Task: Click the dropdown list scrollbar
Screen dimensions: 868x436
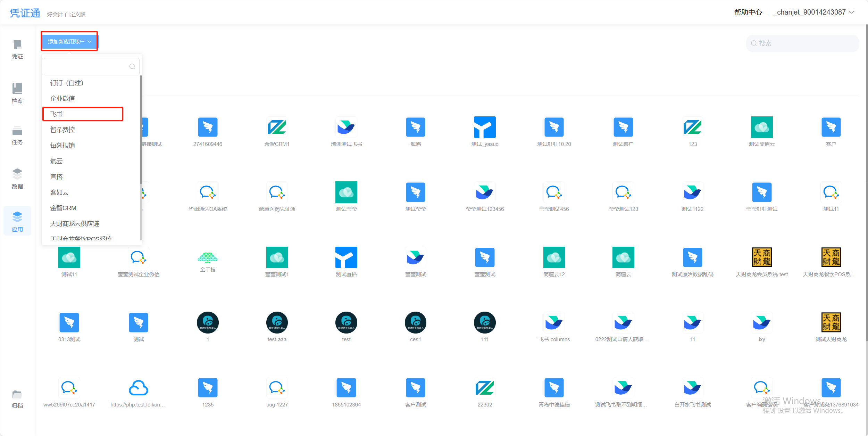Action: [141, 130]
